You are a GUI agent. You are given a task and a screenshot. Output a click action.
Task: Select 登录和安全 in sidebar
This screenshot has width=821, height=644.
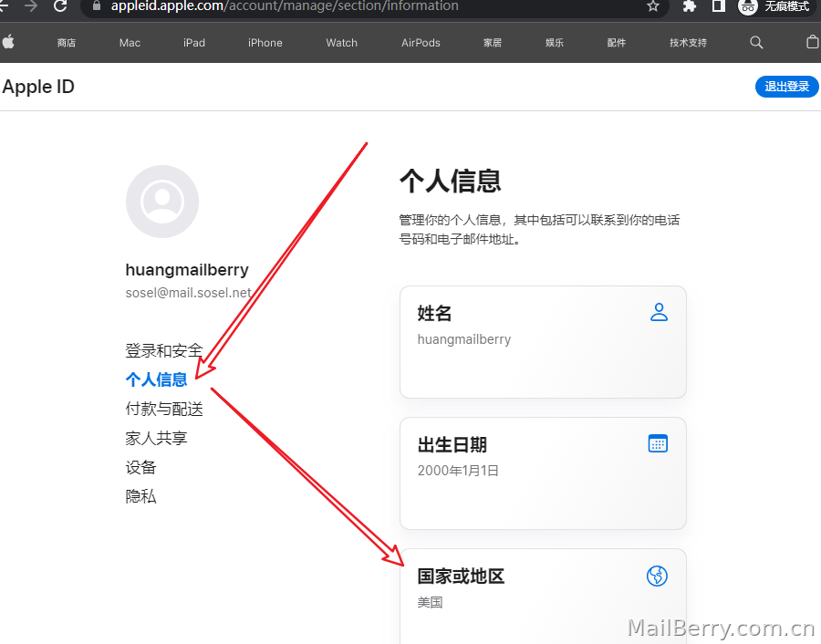point(164,350)
